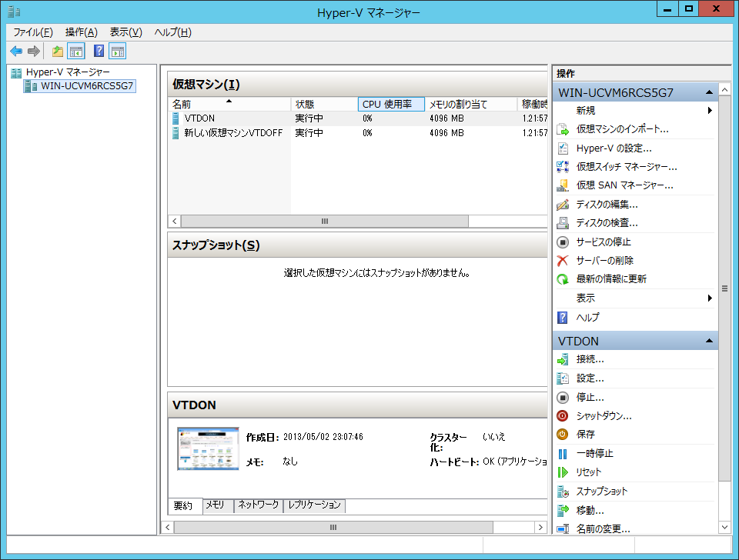Click the VTDON screen thumbnail preview
The width and height of the screenshot is (739, 560).
pos(208,449)
